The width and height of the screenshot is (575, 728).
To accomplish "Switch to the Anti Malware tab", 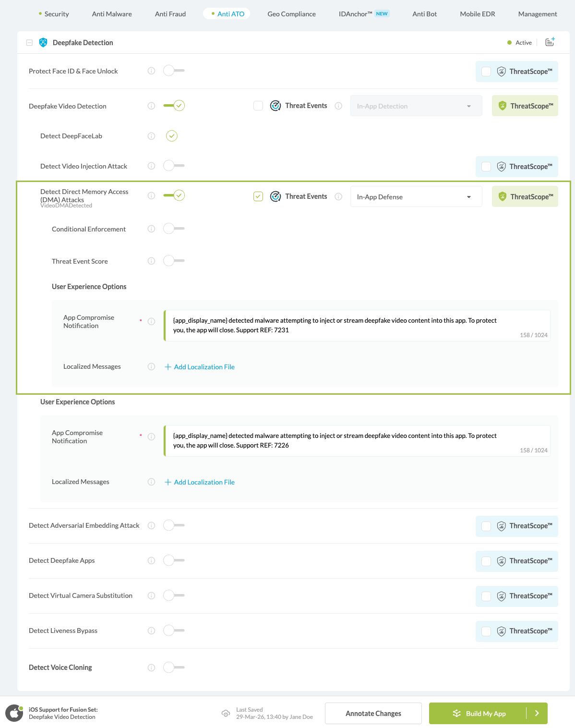I will pos(112,14).
